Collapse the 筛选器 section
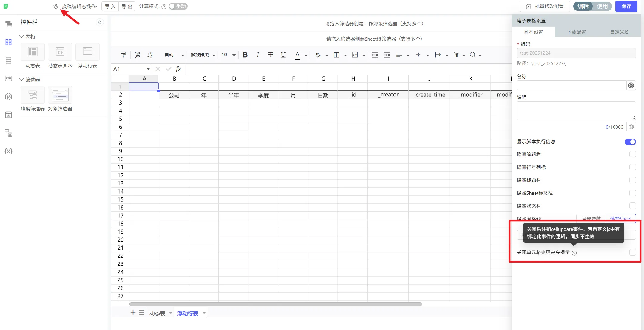The width and height of the screenshot is (644, 330). tap(21, 79)
